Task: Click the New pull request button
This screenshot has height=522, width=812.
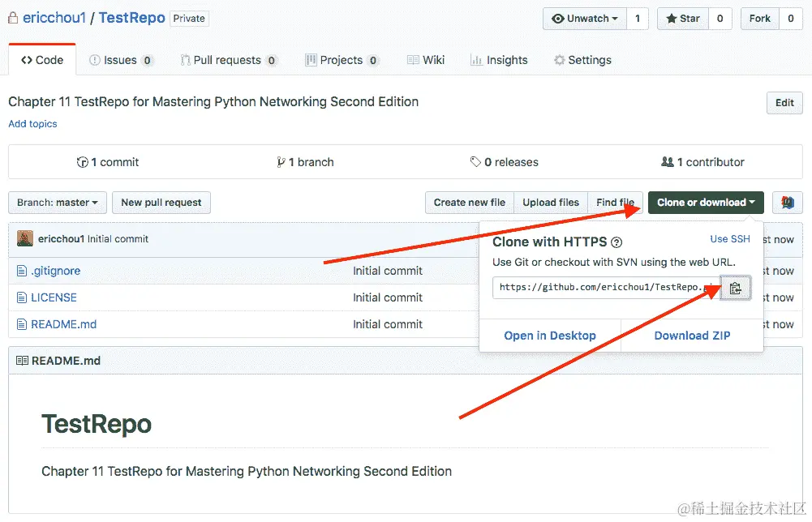Action: (x=161, y=203)
